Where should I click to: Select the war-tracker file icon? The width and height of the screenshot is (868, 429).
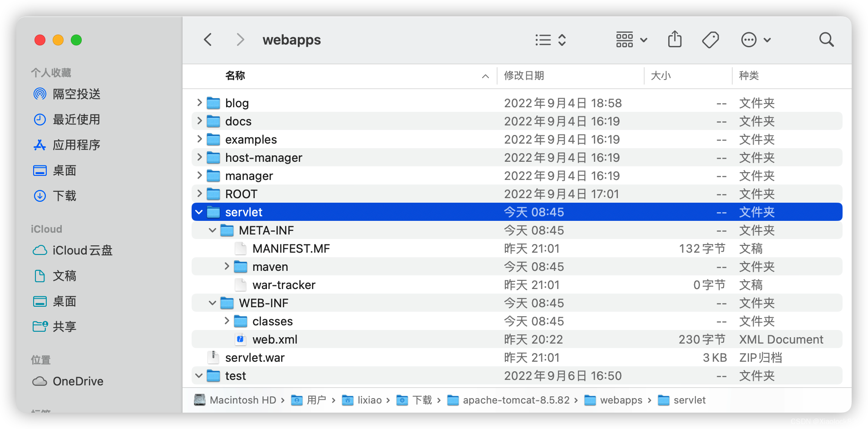point(241,285)
